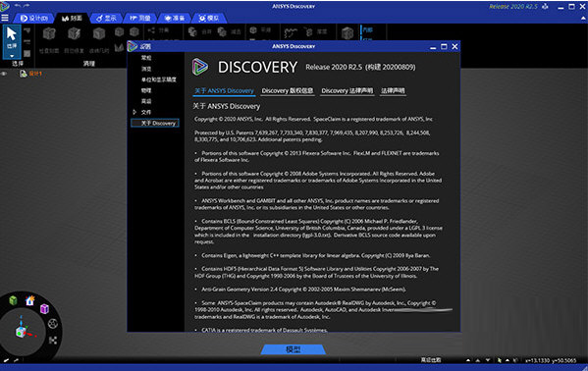Close the settings dialog
Viewport: 588px width, 371px height.
pos(454,46)
